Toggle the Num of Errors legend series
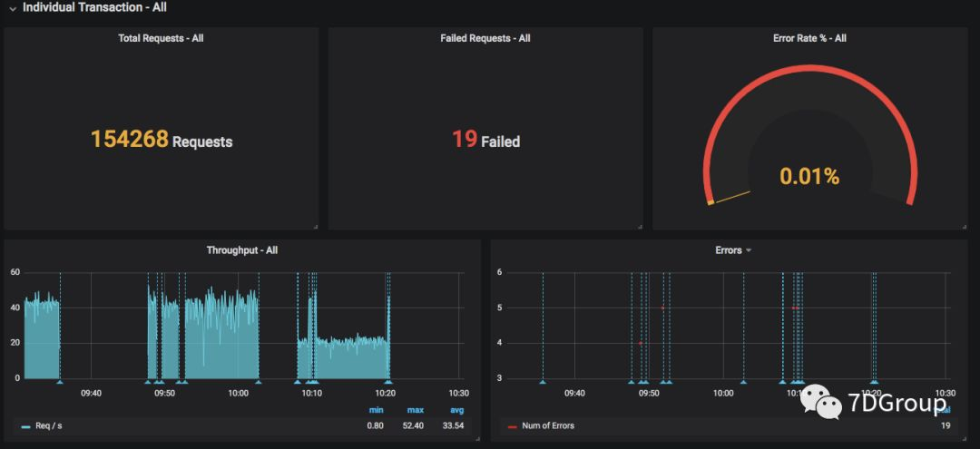Image resolution: width=980 pixels, height=449 pixels. point(547,426)
